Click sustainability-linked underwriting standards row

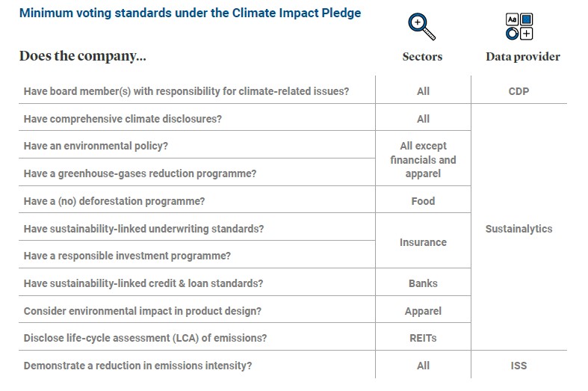pos(143,228)
